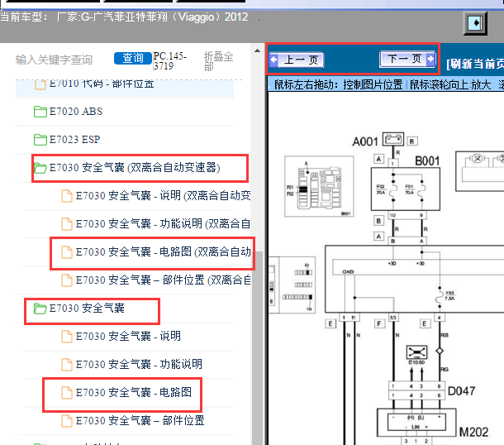Click file icon of E7030 安全气囊 - 说明
The height and width of the screenshot is (445, 504).
tap(67, 337)
